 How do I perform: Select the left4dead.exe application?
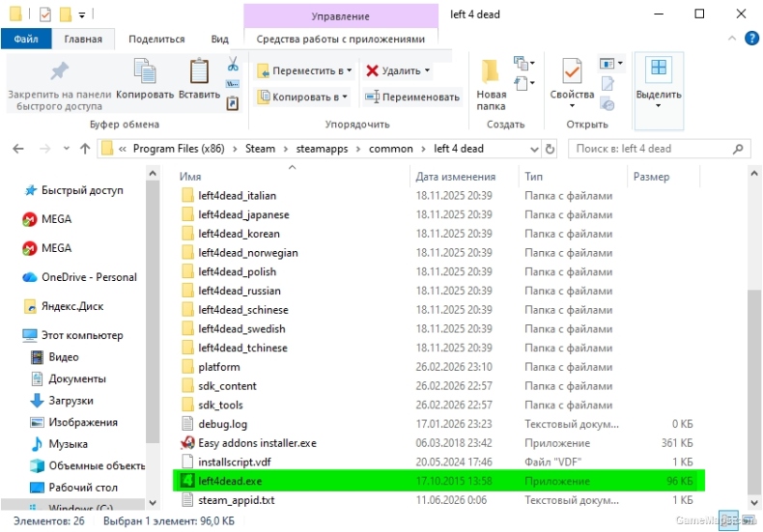[x=438, y=481]
